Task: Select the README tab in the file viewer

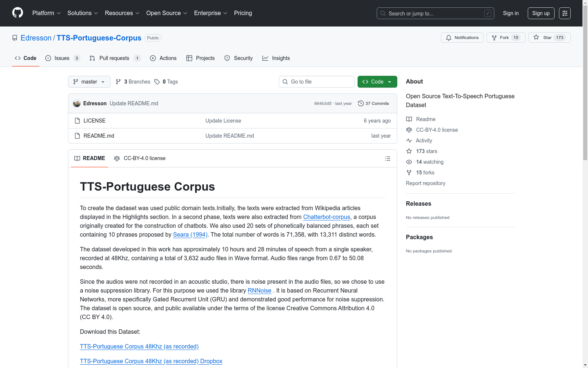Action: [90, 158]
